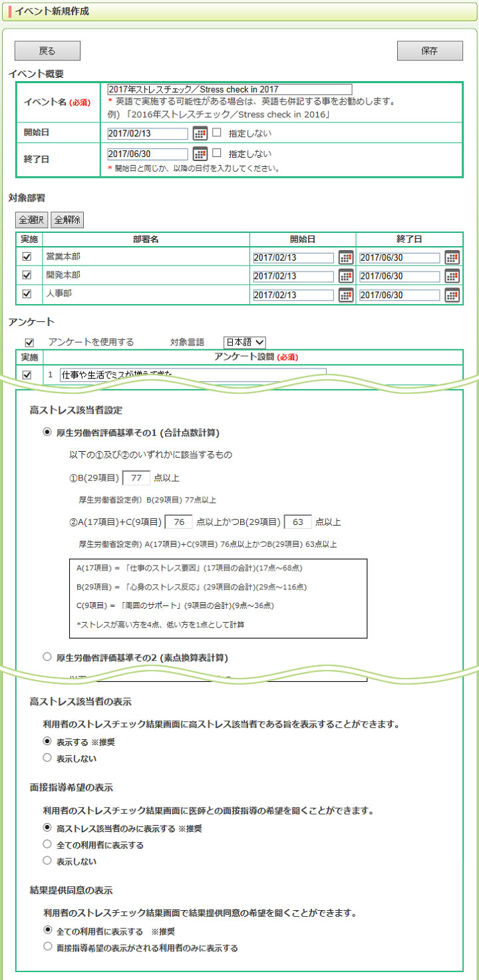The width and height of the screenshot is (479, 980).
Task: Open calendar picker for event 終了日
Action: pyautogui.click(x=200, y=154)
